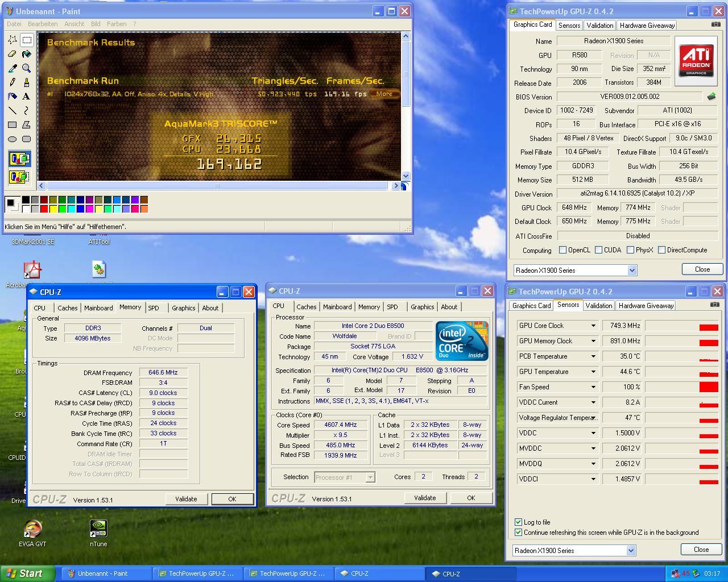Select the free-form select tool in Paint
Screen dimensions: 728x582
point(13,40)
